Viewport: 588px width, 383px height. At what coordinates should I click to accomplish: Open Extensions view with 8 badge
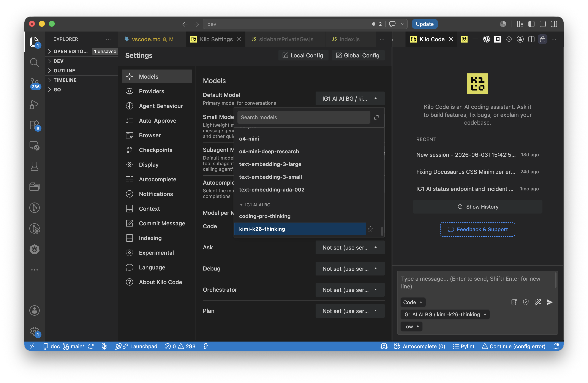pyautogui.click(x=34, y=125)
